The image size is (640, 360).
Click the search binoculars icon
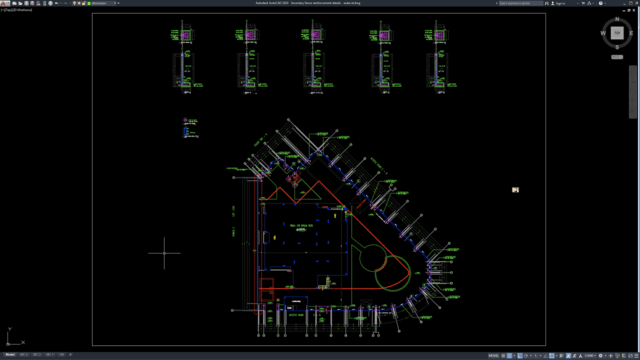(547, 3)
